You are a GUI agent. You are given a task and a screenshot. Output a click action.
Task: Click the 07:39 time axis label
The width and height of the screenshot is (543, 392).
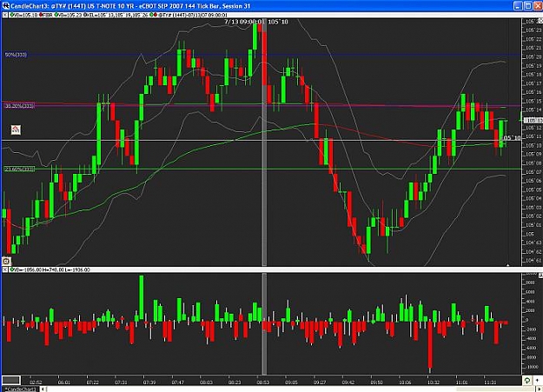tap(149, 382)
